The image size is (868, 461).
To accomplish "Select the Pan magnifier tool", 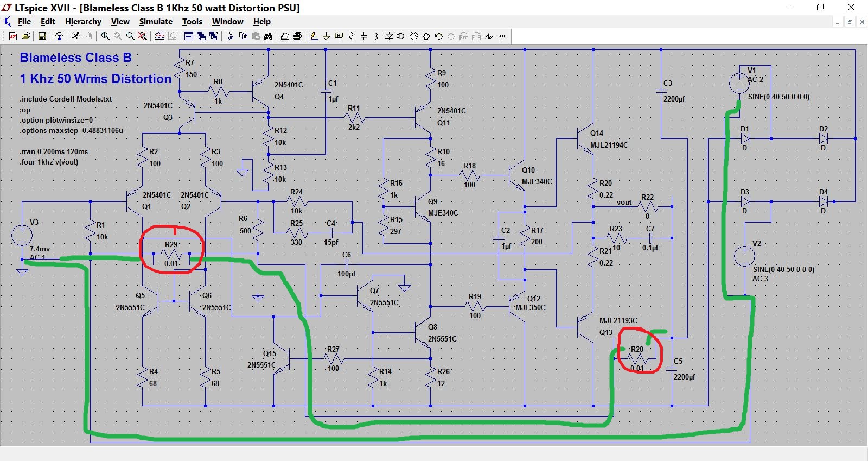I will click(x=118, y=36).
